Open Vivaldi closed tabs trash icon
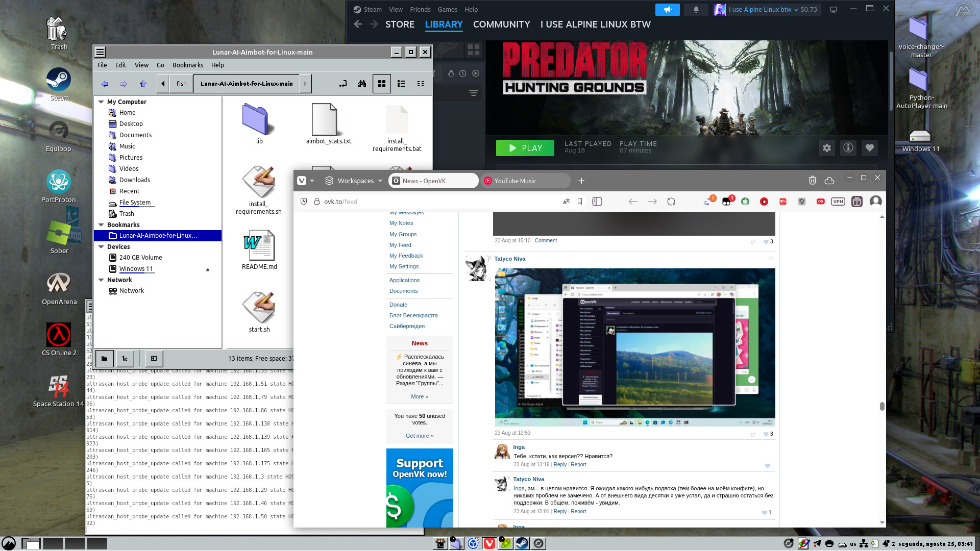980x551 pixels. [x=813, y=180]
